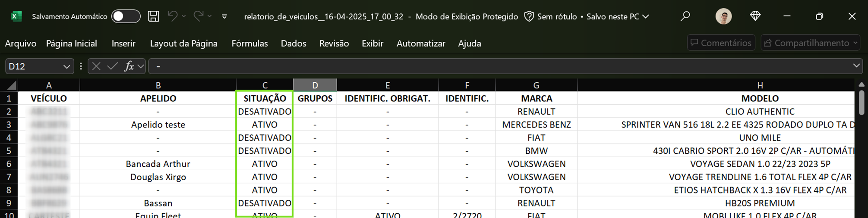Expand the Salvo neste PC chevron
868x218 pixels.
[x=646, y=16]
